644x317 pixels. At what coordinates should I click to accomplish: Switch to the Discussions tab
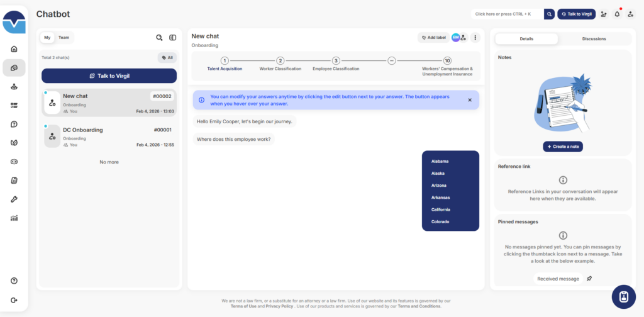pos(594,39)
